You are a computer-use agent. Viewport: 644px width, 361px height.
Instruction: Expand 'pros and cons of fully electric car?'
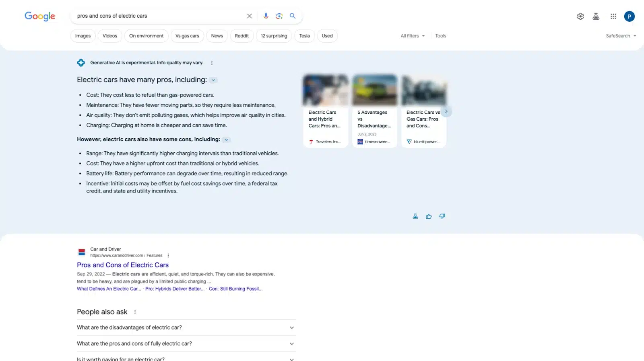[186, 344]
